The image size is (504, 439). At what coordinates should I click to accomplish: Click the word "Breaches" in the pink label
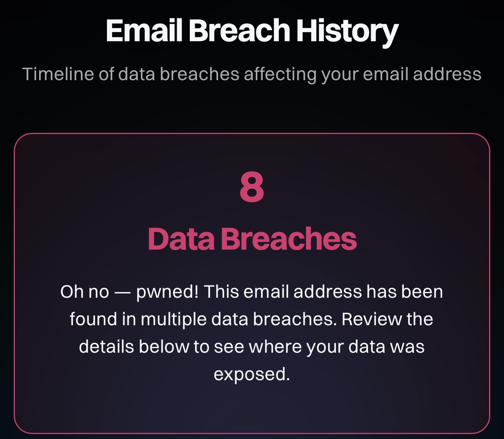(x=289, y=239)
